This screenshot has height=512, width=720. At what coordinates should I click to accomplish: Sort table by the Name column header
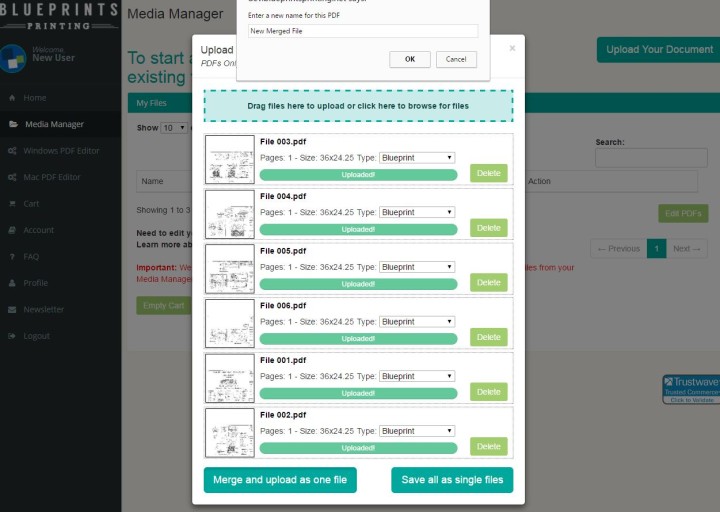coord(152,181)
